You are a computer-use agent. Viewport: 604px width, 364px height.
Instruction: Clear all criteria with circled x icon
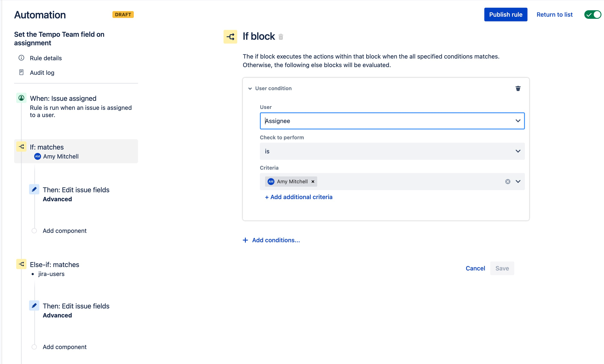tap(508, 182)
